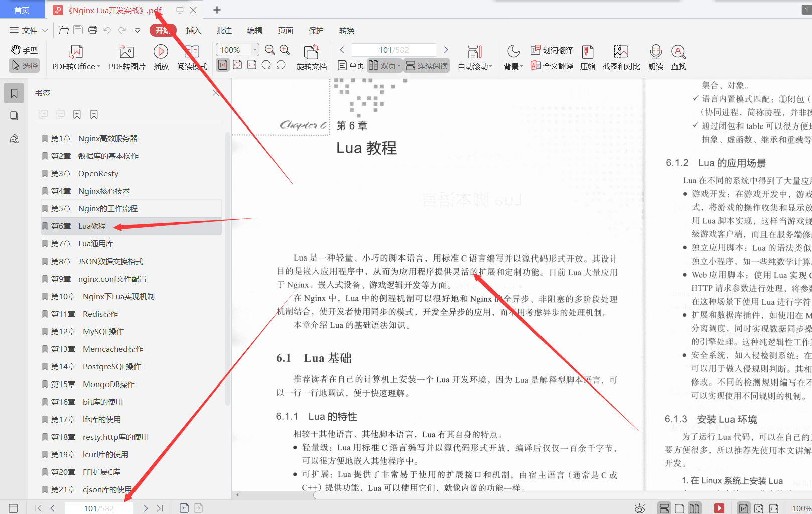Click the page number input showing 101/582
The height and width of the screenshot is (514, 812).
(x=394, y=49)
